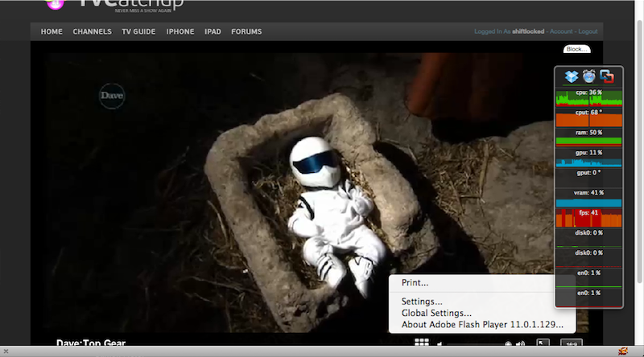Go to the HOME navigation tab
The image size is (644, 357).
point(52,32)
